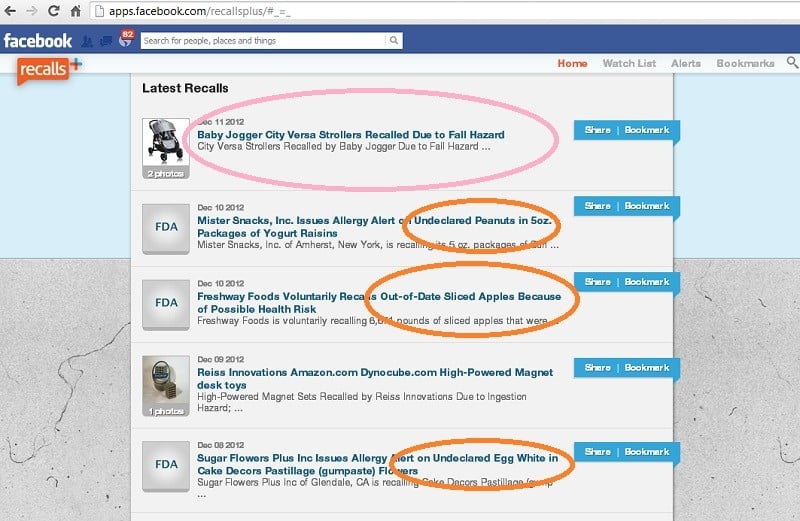
Task: Click Facebook search input field
Action: point(263,40)
